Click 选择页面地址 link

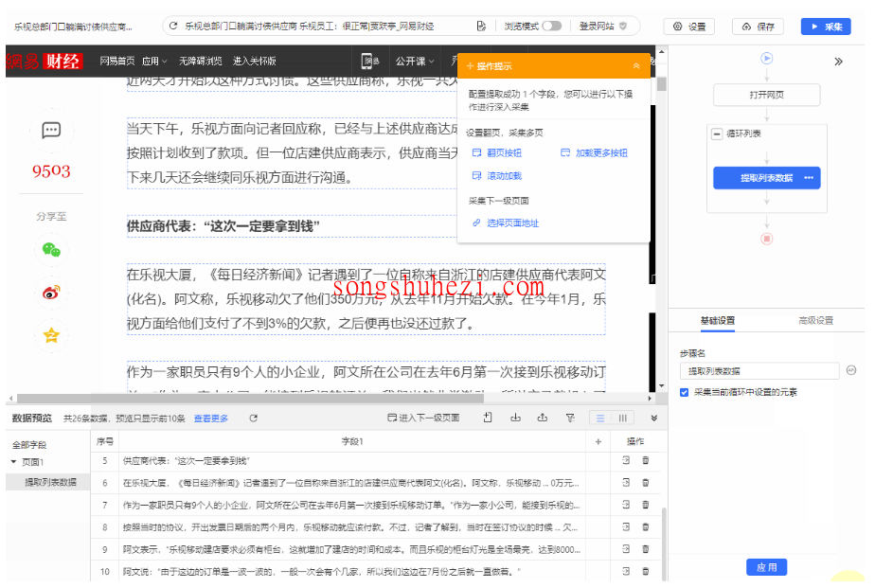506,223
